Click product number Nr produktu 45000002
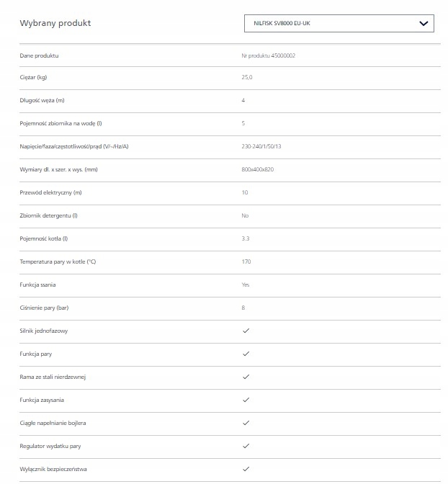Viewport: 448px width, 497px height. coord(268,55)
